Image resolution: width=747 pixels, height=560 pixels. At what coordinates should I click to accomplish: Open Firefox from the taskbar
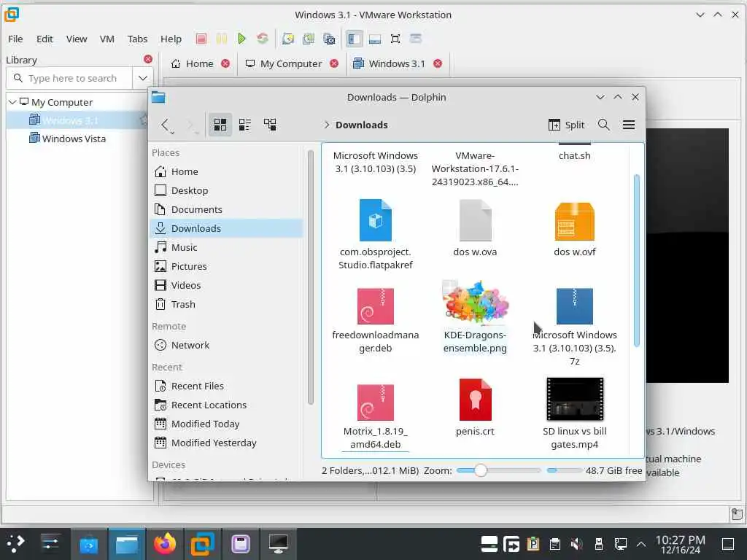[x=164, y=544]
